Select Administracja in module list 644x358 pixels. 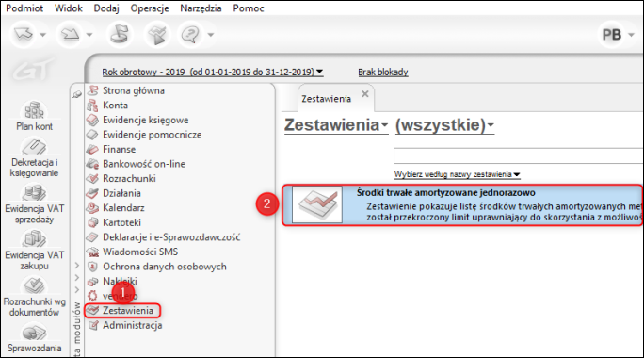132,326
